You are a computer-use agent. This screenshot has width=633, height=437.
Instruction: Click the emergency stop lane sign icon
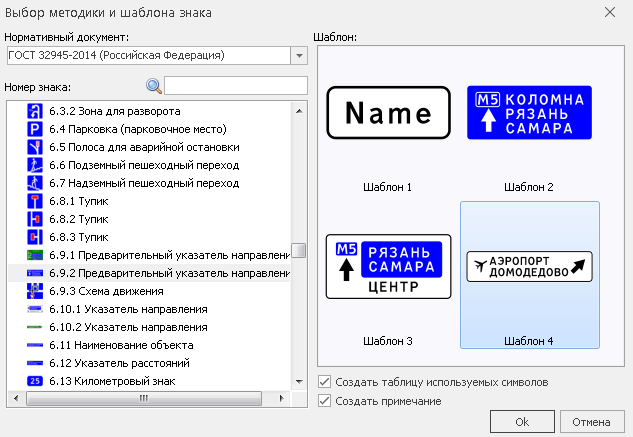(x=34, y=147)
